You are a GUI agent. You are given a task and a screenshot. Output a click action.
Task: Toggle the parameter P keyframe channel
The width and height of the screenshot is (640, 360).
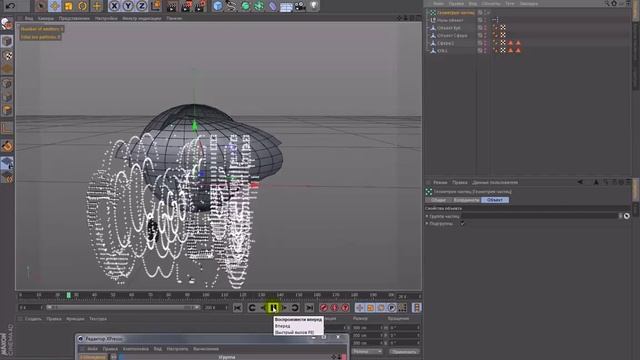click(x=391, y=308)
